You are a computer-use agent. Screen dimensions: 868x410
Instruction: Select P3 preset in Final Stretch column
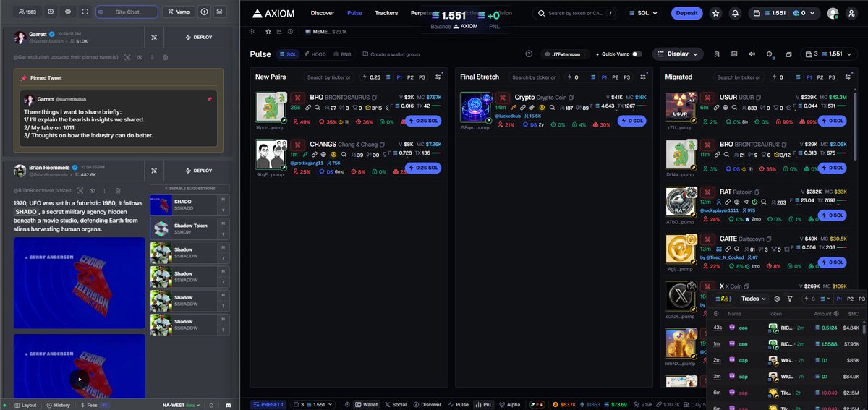(626, 77)
